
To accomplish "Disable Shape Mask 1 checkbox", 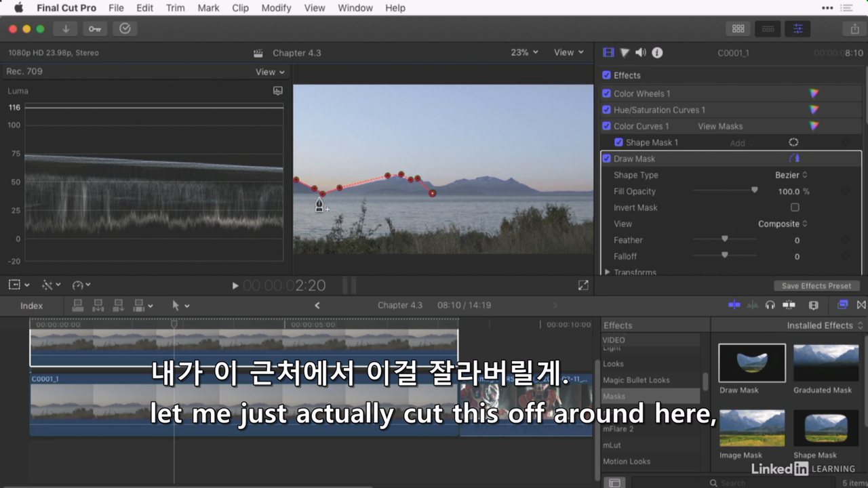I will click(618, 142).
